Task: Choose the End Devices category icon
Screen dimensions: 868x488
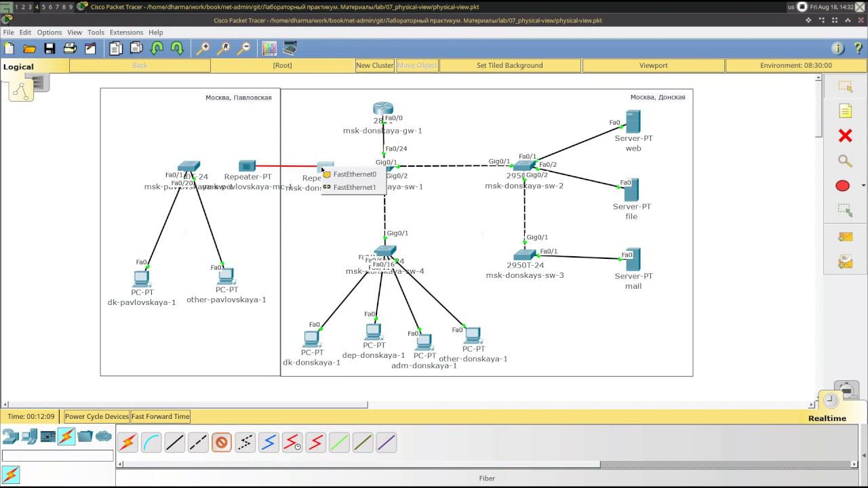Action: (x=29, y=436)
